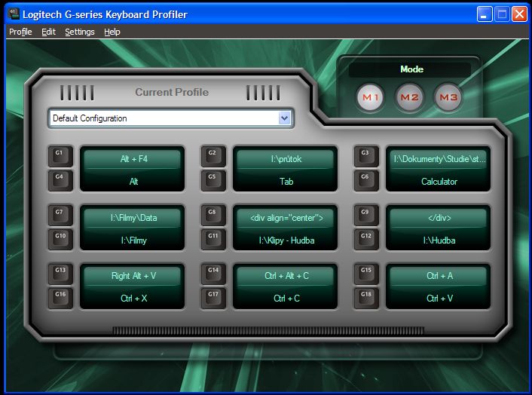
Task: Click the G3 key icon
Action: 366,156
